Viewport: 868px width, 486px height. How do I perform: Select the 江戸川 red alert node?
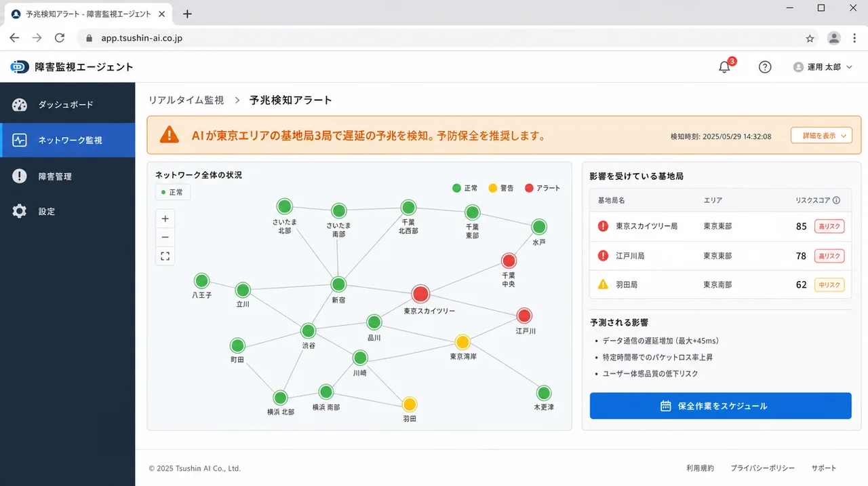(x=524, y=316)
